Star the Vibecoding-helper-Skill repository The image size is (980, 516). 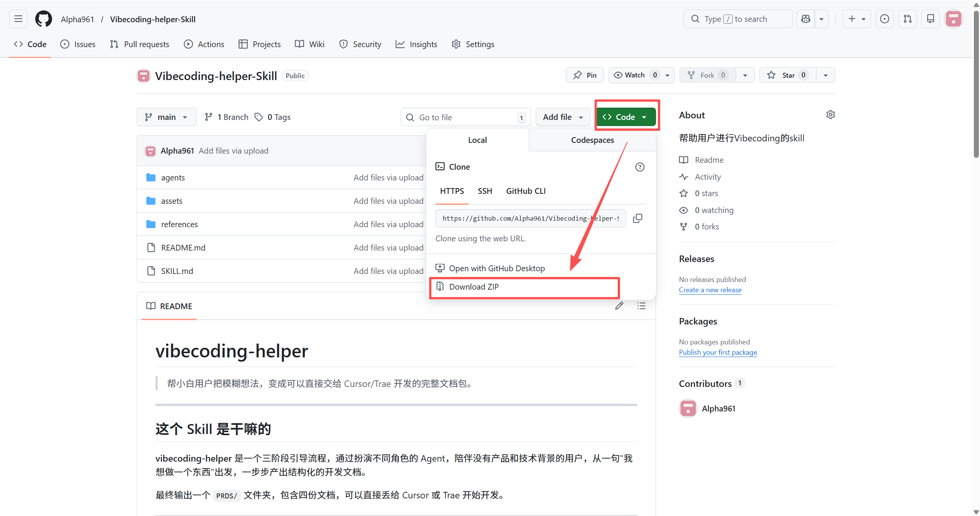tap(787, 75)
